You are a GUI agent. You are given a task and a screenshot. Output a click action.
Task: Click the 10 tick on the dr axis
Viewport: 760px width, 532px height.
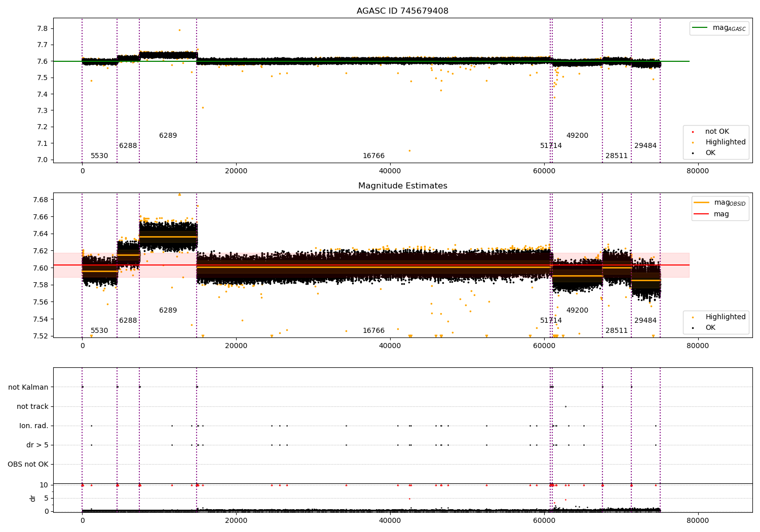click(x=44, y=485)
